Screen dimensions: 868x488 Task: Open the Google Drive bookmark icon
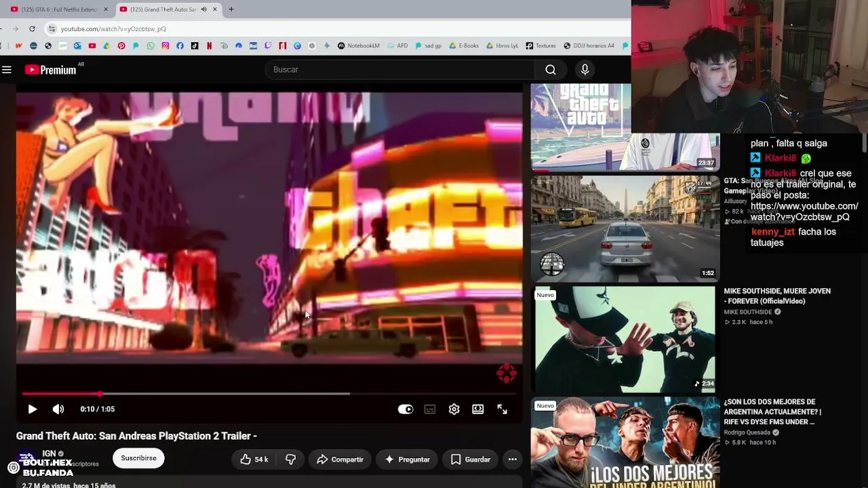(106, 46)
